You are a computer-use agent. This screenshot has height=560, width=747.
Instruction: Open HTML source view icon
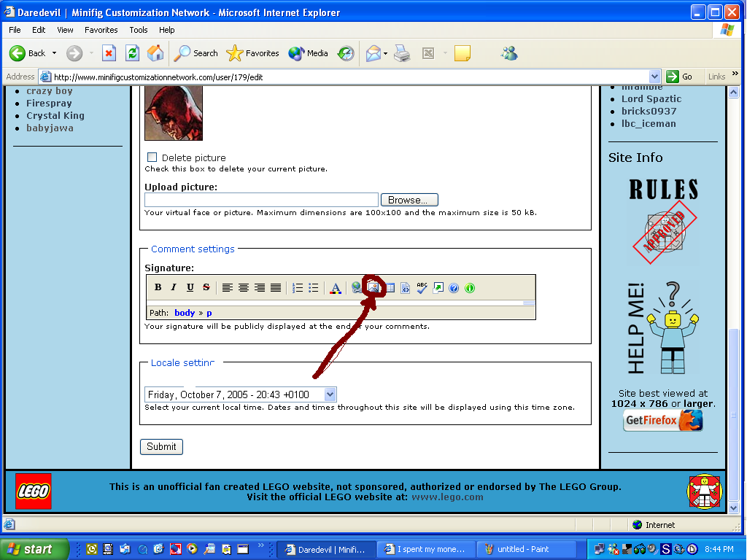[x=405, y=288]
